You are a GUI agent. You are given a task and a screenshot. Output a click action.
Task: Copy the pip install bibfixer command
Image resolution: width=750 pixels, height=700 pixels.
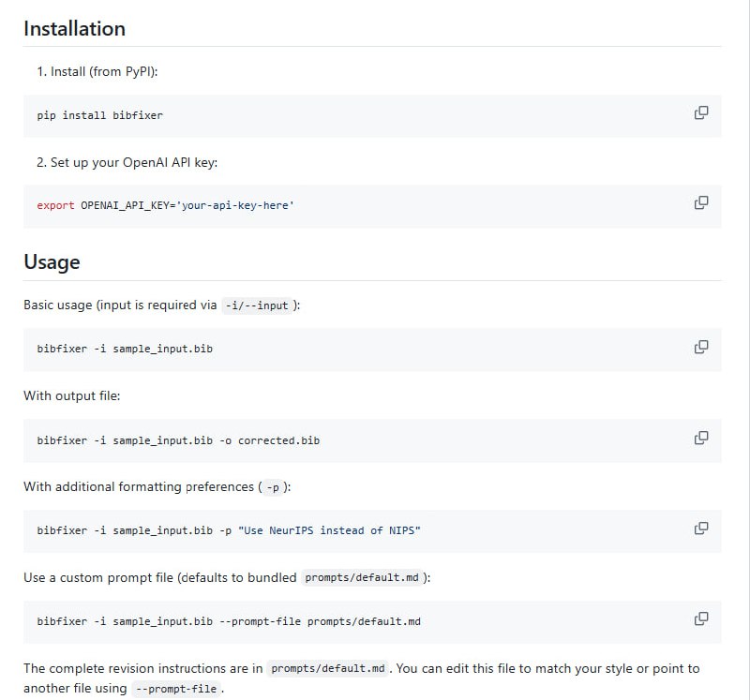[700, 112]
